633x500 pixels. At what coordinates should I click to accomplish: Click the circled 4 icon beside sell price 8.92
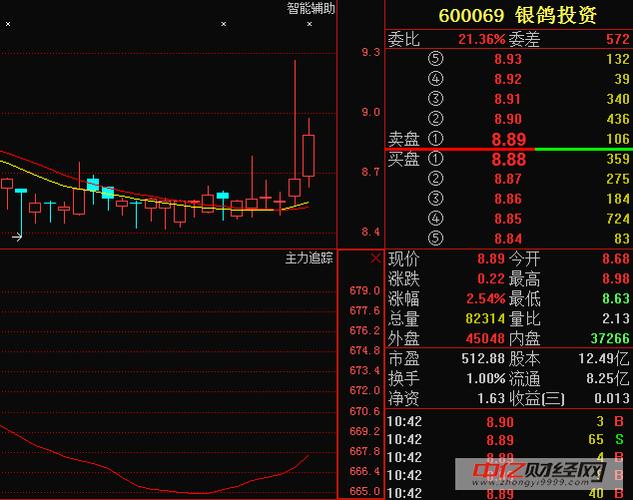[435, 79]
